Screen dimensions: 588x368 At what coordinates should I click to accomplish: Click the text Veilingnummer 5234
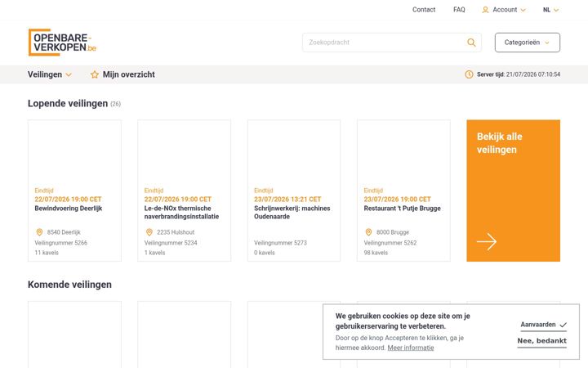pos(171,243)
